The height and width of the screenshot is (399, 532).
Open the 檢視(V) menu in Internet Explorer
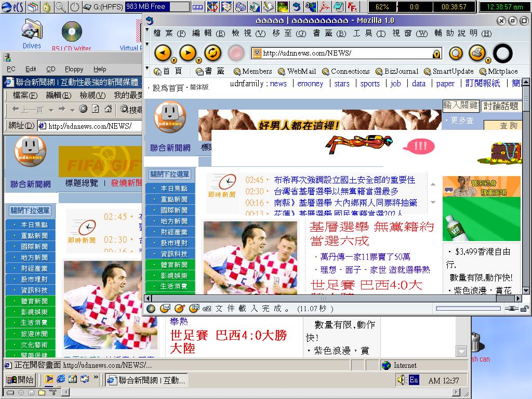92,96
